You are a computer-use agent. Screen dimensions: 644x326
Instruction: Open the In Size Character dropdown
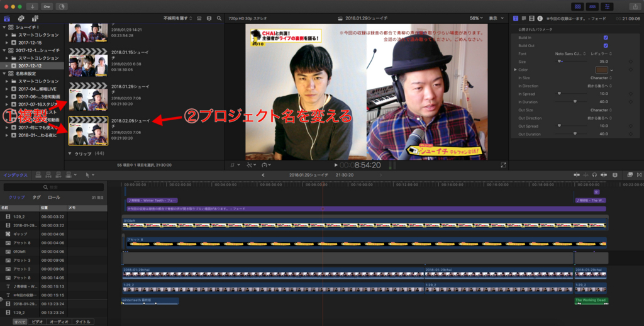(602, 77)
